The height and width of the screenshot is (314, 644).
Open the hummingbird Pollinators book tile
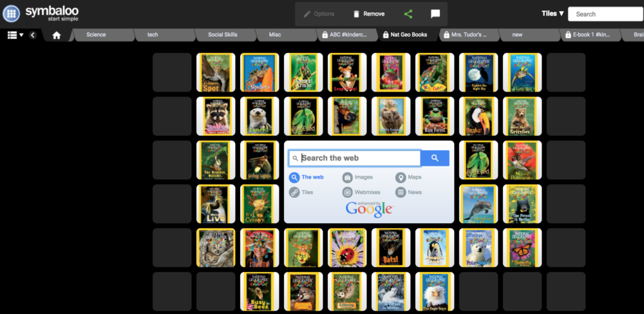pos(522,161)
